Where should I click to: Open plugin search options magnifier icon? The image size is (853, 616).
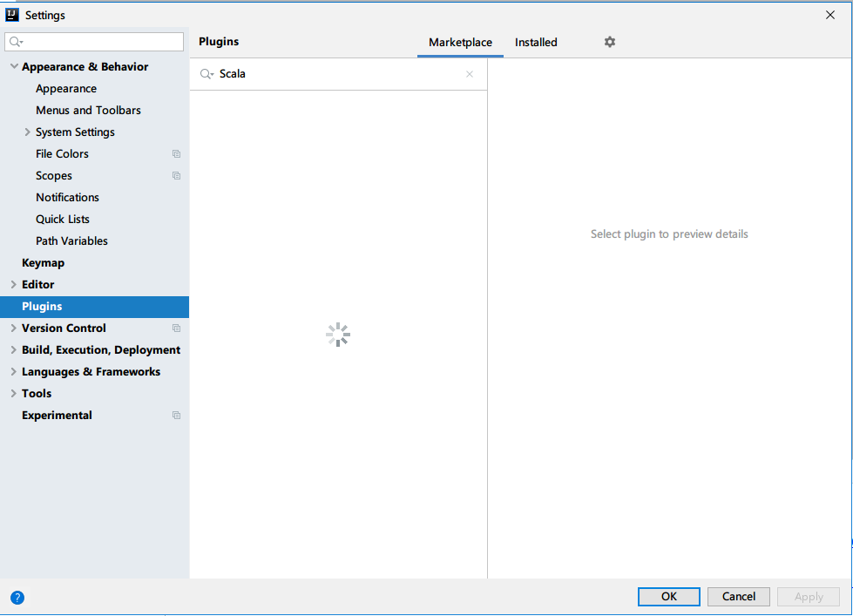click(x=206, y=74)
